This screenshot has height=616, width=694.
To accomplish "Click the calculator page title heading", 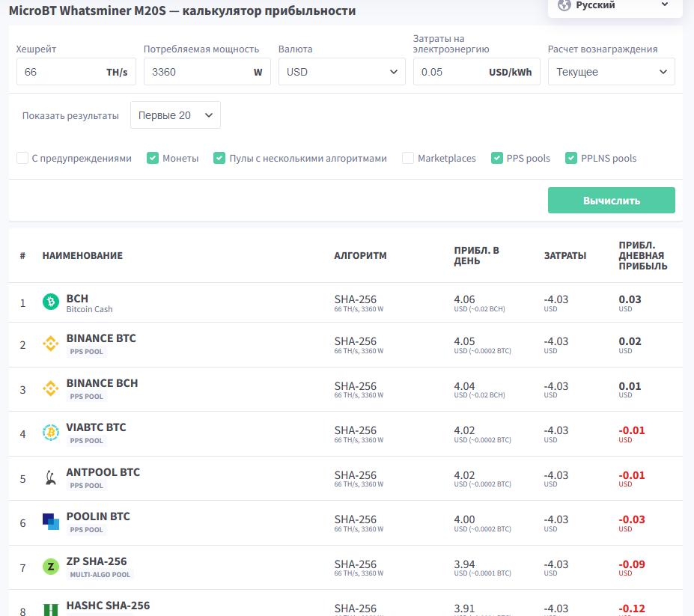I will 183,10.
